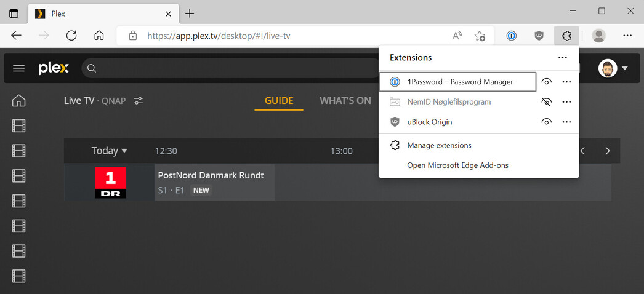Image resolution: width=644 pixels, height=294 pixels.
Task: Switch to WHAT'S ON tab
Action: click(x=345, y=100)
